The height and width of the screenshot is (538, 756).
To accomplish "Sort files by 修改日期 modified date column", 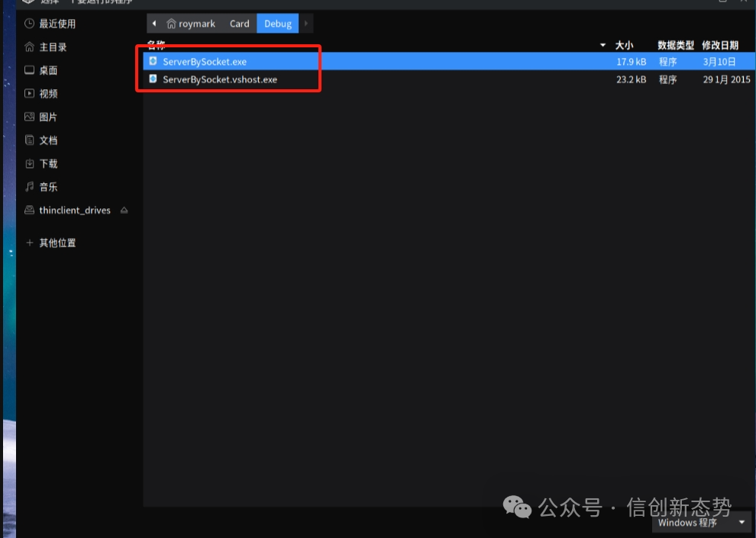I will coord(720,45).
